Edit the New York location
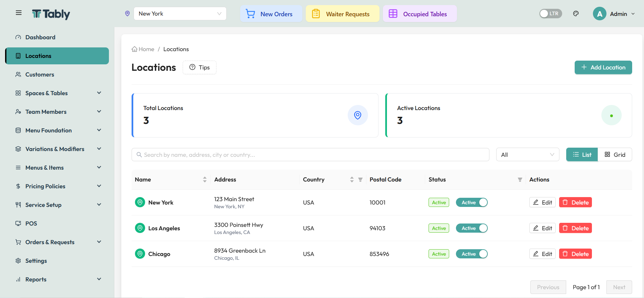The width and height of the screenshot is (644, 298). pyautogui.click(x=542, y=202)
